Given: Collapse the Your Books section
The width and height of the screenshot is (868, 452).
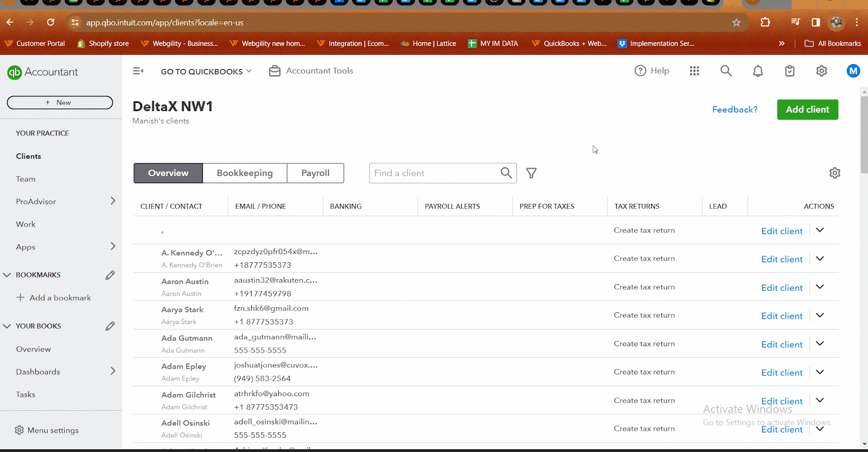Looking at the screenshot, I should point(7,326).
